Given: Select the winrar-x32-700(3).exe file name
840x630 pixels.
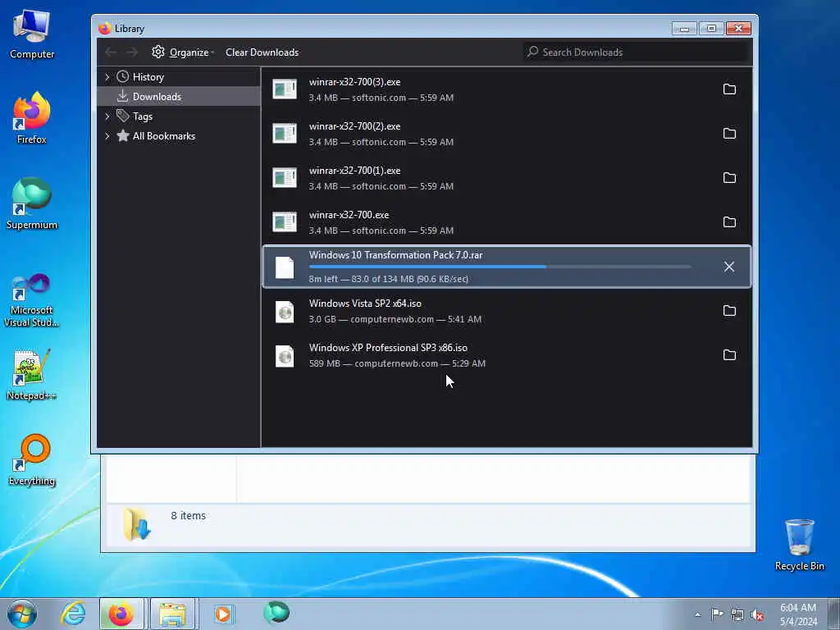Looking at the screenshot, I should (x=354, y=82).
